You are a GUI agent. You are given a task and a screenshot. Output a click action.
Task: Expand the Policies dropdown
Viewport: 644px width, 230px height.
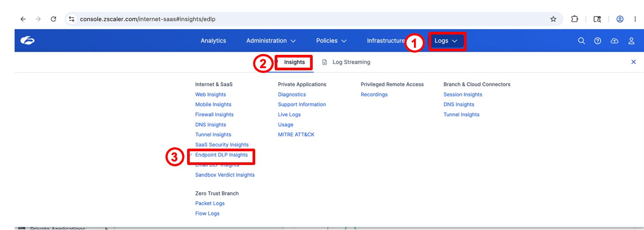[x=331, y=41]
